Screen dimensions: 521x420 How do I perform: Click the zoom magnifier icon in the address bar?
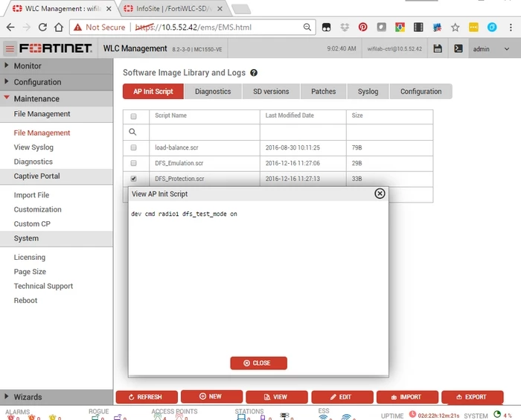pos(307,28)
